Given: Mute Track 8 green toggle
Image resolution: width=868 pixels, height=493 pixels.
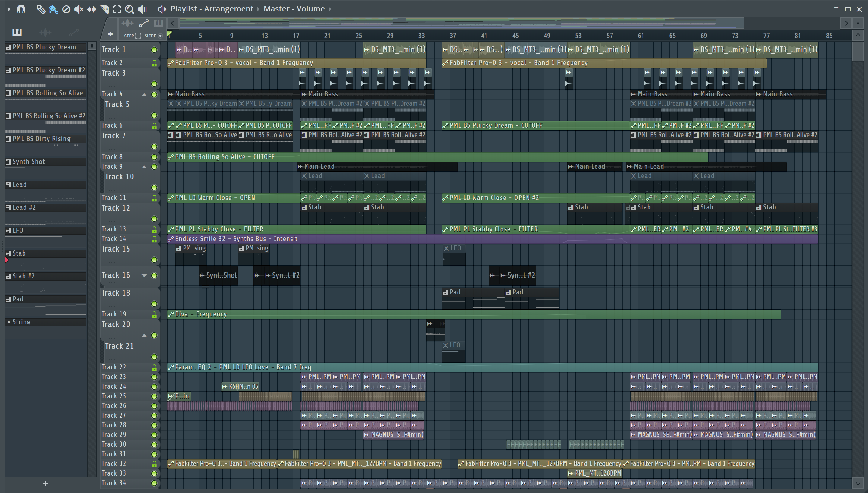Looking at the screenshot, I should pyautogui.click(x=154, y=157).
